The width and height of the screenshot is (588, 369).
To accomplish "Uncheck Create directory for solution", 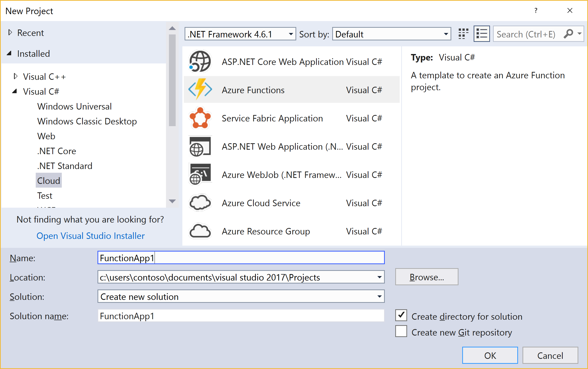I will (x=401, y=315).
